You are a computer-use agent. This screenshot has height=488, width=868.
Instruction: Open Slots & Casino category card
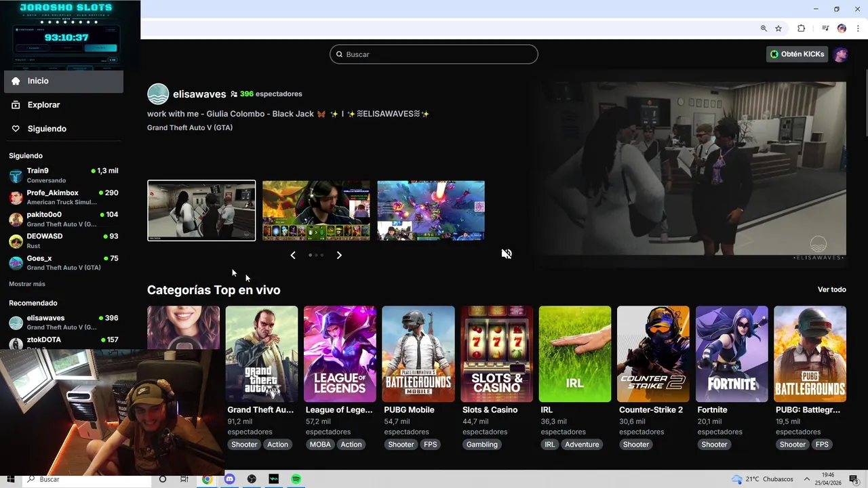496,354
